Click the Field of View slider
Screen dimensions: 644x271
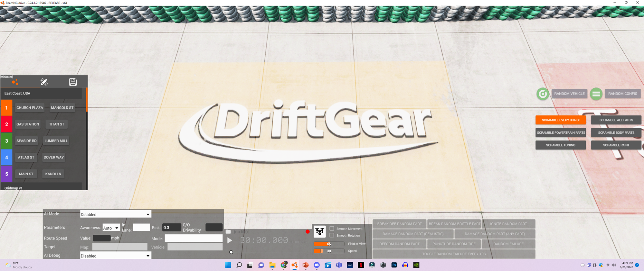(329, 244)
